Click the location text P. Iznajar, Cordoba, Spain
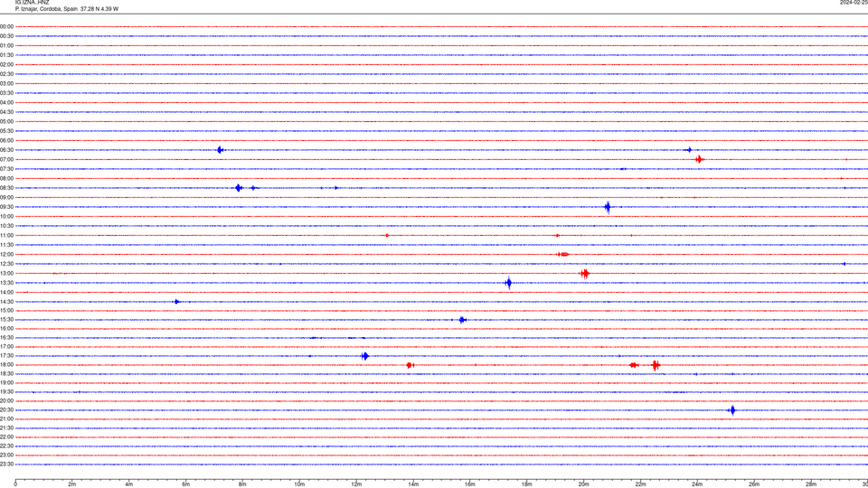 46,9
